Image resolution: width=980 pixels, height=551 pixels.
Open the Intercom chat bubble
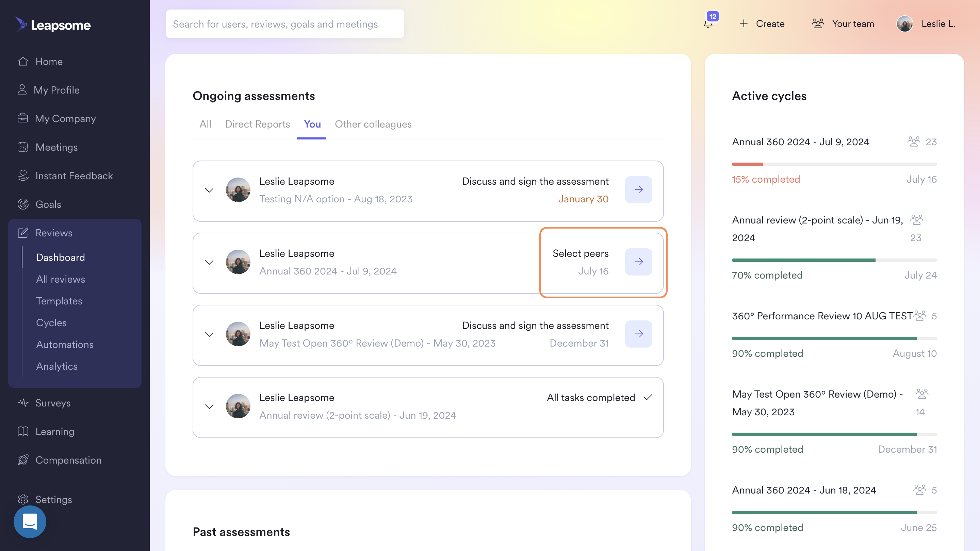point(30,521)
